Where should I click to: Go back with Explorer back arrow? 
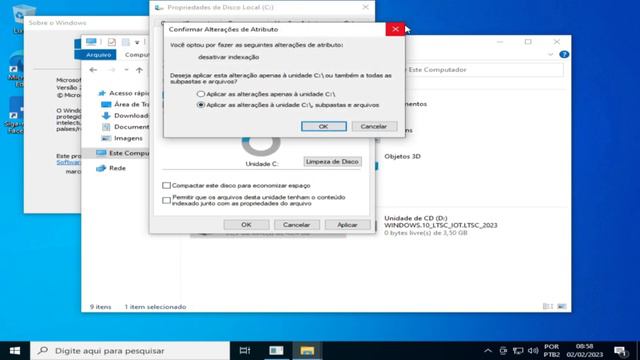coord(93,70)
